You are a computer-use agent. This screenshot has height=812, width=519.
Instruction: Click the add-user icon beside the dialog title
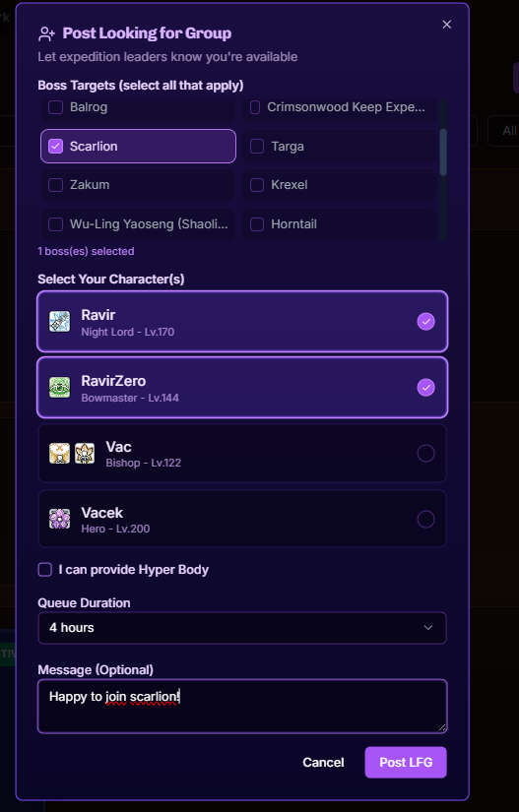[46, 34]
